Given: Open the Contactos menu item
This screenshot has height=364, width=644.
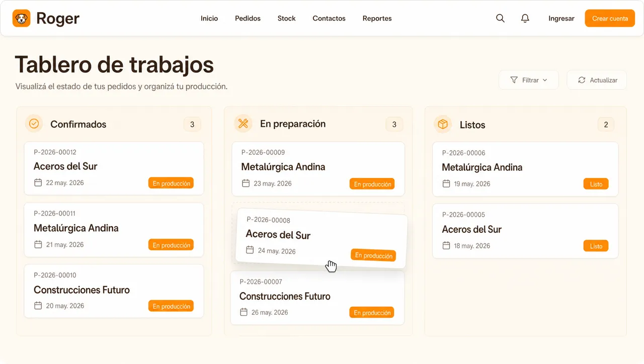Looking at the screenshot, I should pos(329,18).
